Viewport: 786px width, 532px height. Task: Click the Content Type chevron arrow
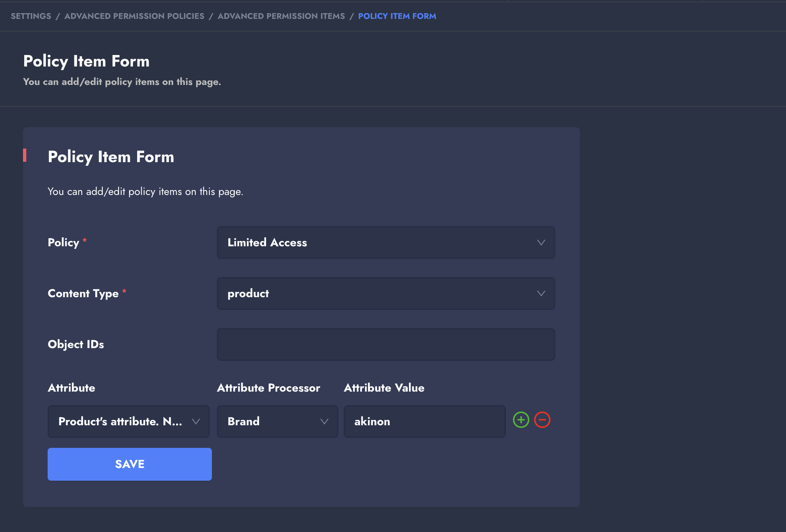point(541,294)
